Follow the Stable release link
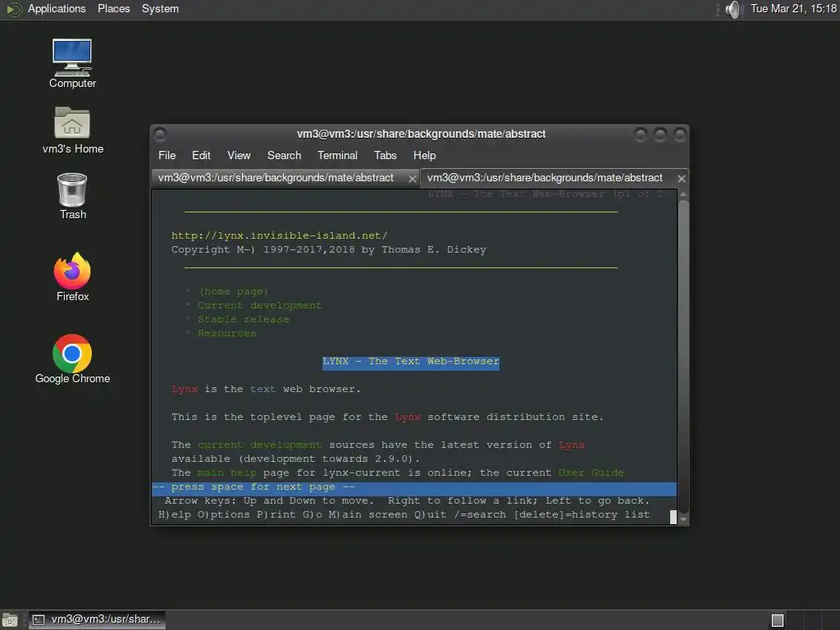Screen dimensions: 840x630 pos(243,319)
